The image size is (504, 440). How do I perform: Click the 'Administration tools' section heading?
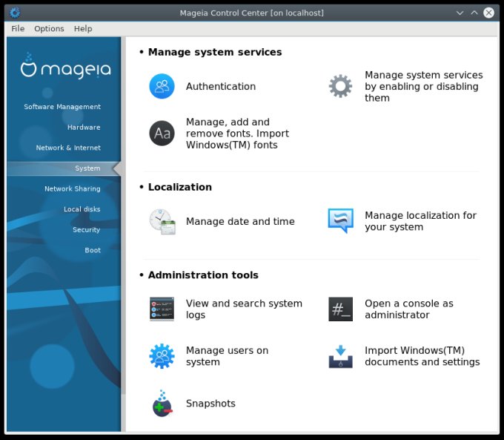[203, 275]
